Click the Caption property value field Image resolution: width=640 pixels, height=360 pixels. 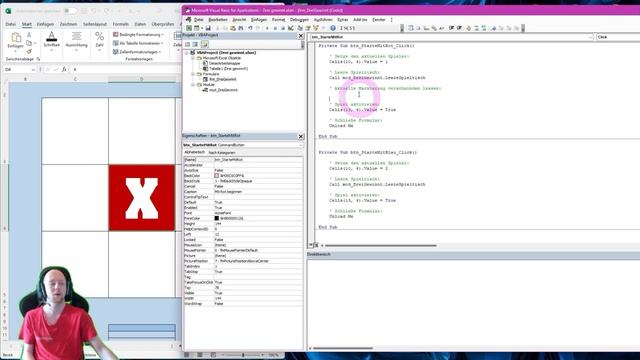pyautogui.click(x=258, y=191)
